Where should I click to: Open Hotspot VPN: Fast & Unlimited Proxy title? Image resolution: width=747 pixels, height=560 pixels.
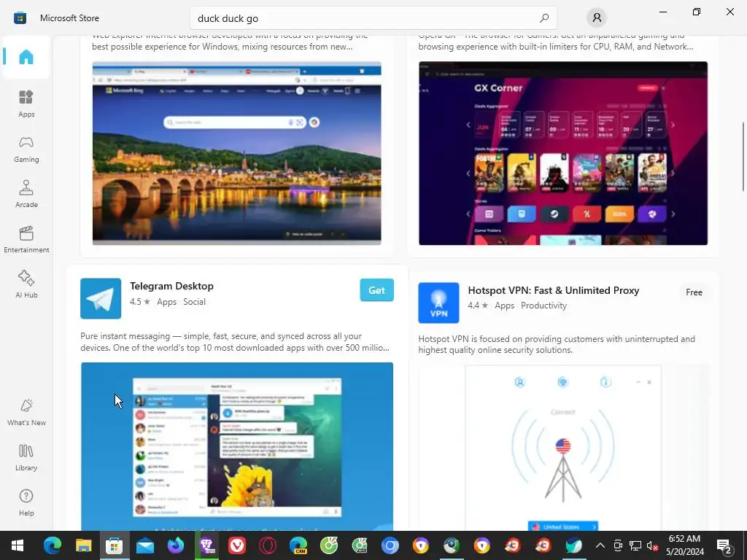(554, 290)
